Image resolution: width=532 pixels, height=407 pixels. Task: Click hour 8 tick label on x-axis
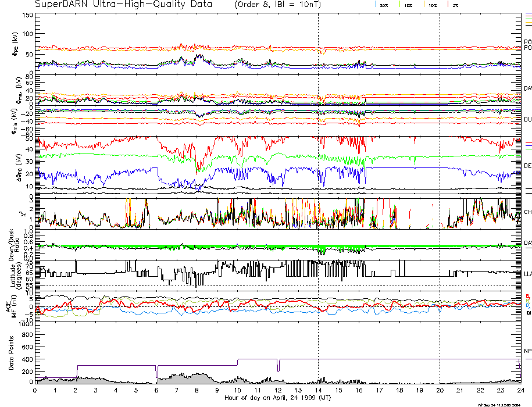click(x=197, y=391)
